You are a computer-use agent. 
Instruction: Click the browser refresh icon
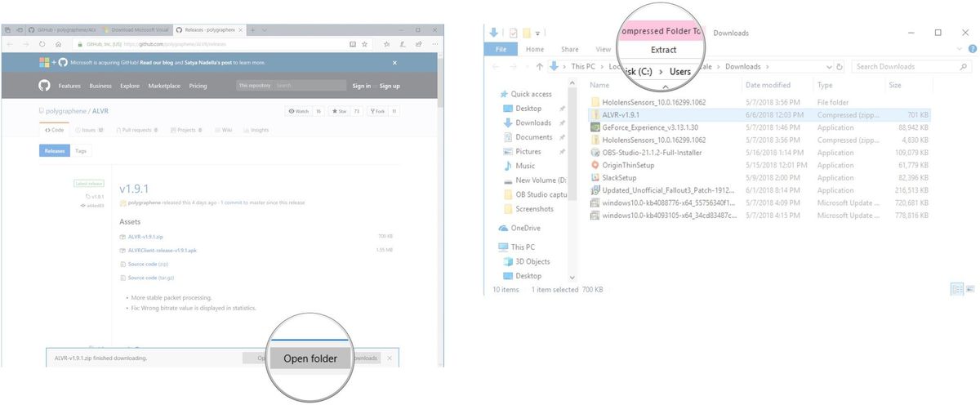(42, 43)
